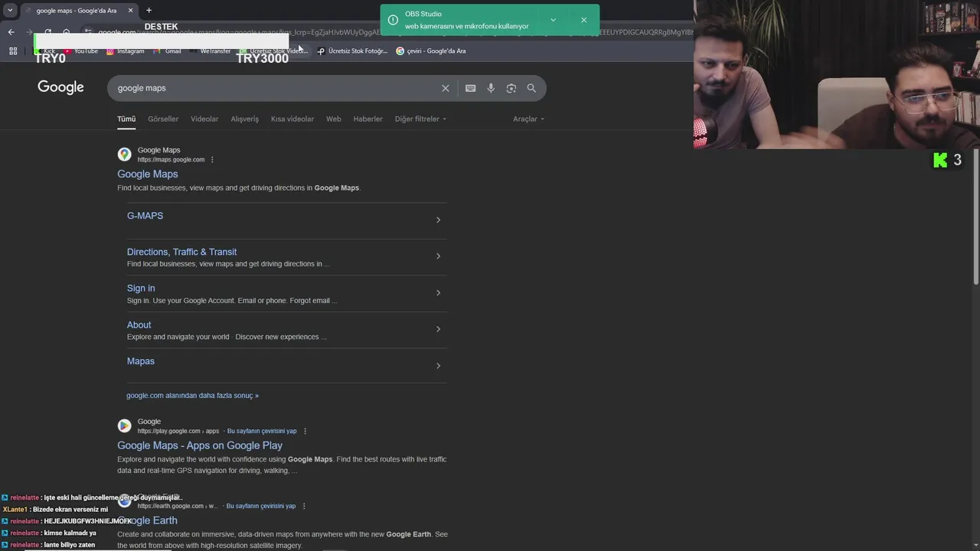
Task: Expand the Mapas sitelink chevron
Action: (438, 366)
